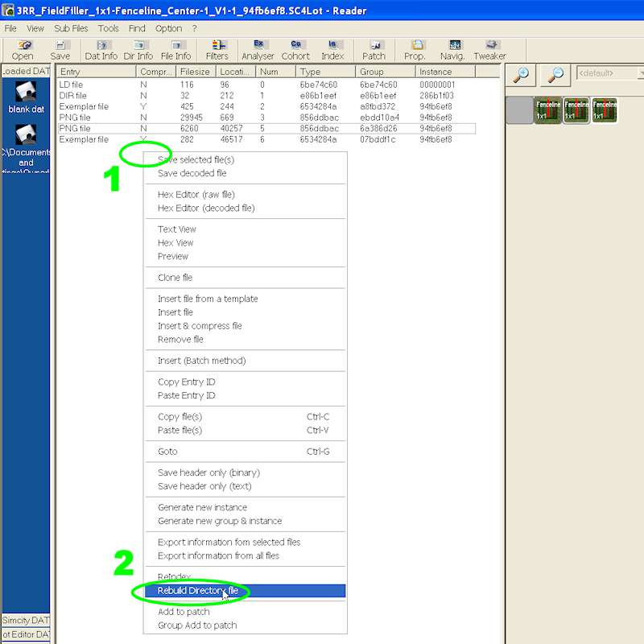Choose Rebuild Directory file
Screen dimensions: 644x644
pyautogui.click(x=246, y=591)
